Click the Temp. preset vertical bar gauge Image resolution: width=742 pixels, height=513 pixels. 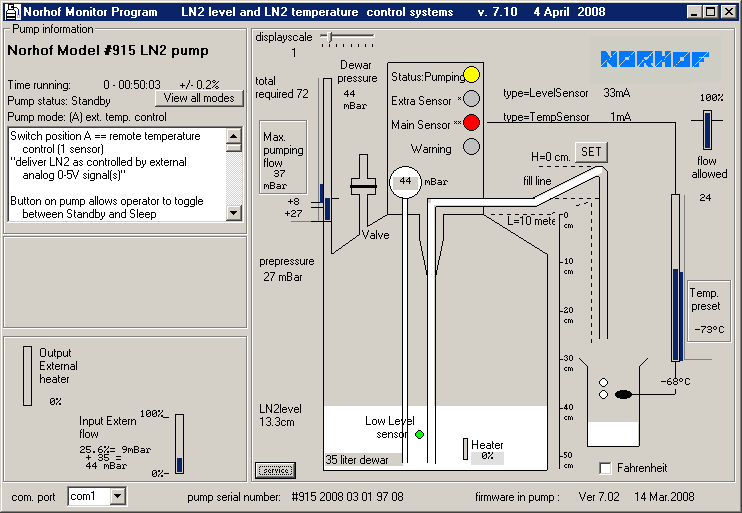pos(676,278)
